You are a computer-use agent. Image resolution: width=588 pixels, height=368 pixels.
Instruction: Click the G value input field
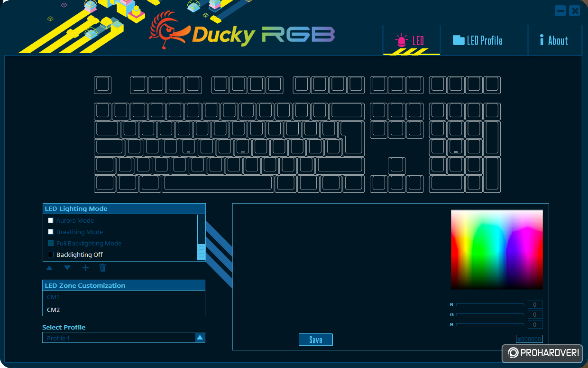click(x=535, y=315)
